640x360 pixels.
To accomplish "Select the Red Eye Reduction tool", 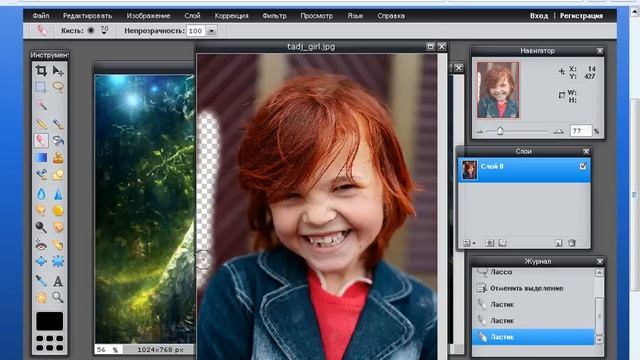I will 41,245.
